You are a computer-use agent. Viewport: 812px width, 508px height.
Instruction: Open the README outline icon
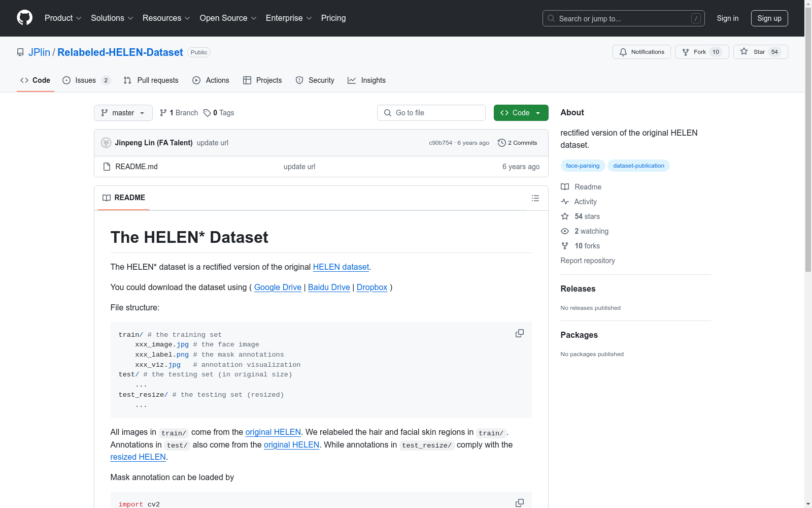pyautogui.click(x=535, y=198)
